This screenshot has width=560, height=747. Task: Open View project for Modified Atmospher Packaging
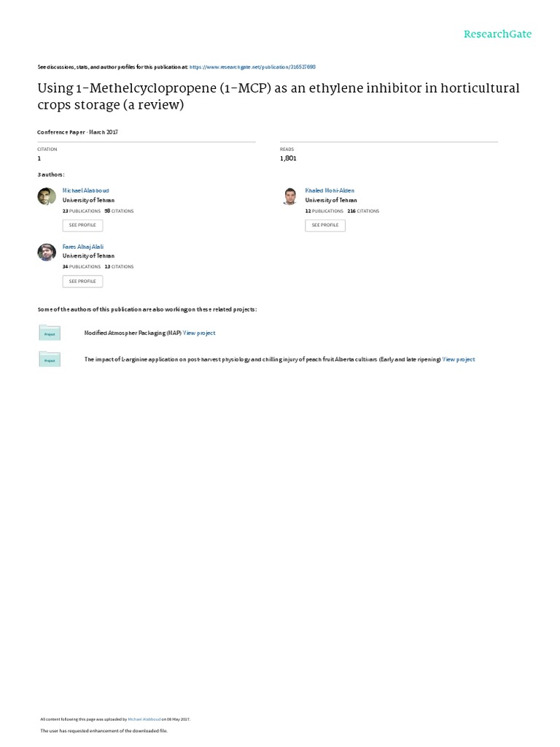click(x=199, y=333)
